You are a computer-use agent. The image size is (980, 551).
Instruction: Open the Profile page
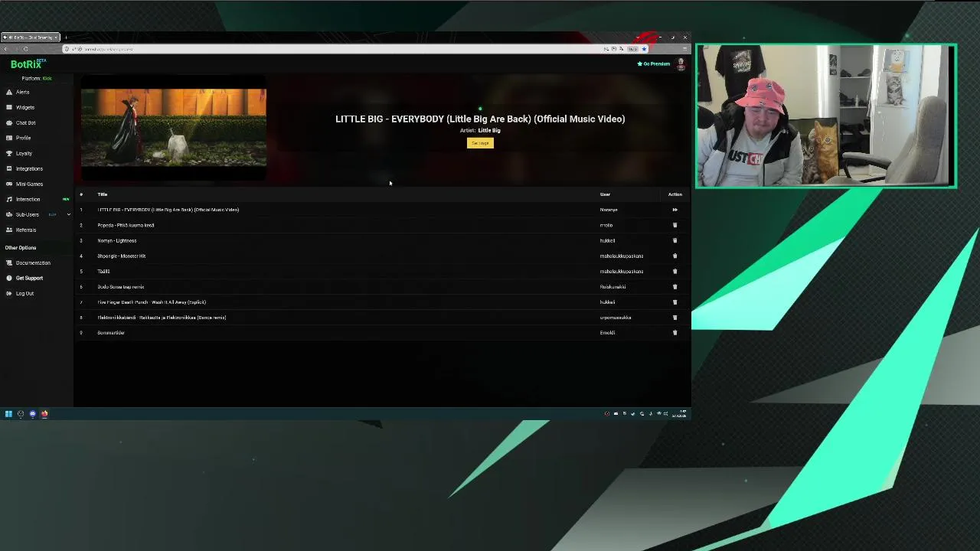[23, 138]
